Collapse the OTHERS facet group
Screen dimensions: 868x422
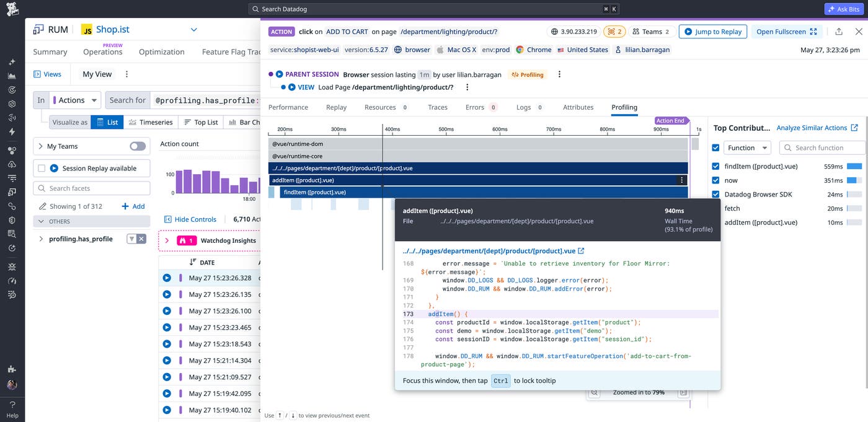tap(42, 221)
